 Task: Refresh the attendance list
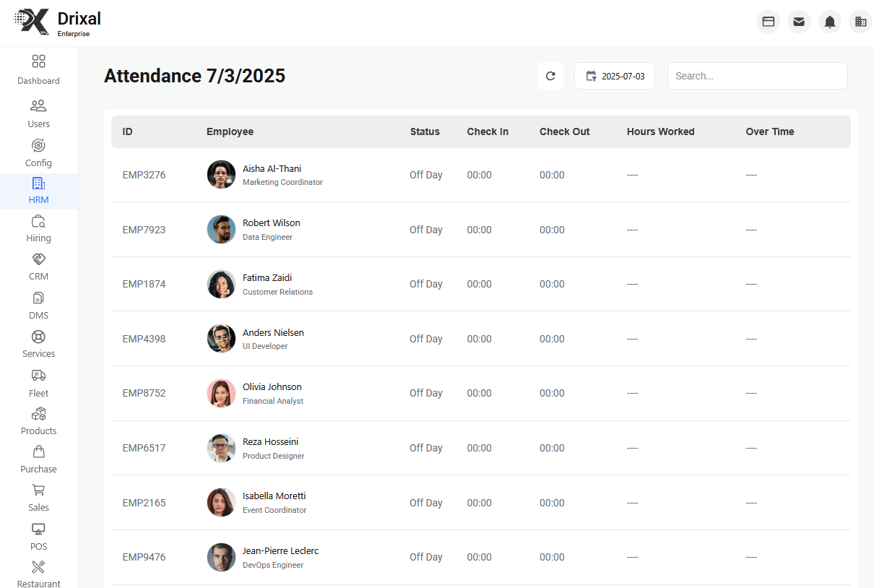[x=550, y=76]
